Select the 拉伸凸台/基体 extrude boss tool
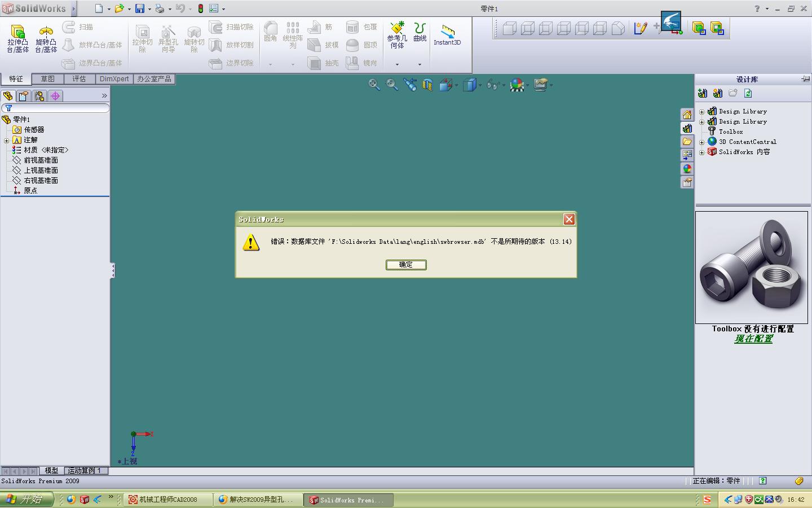812x508 pixels. pos(17,38)
